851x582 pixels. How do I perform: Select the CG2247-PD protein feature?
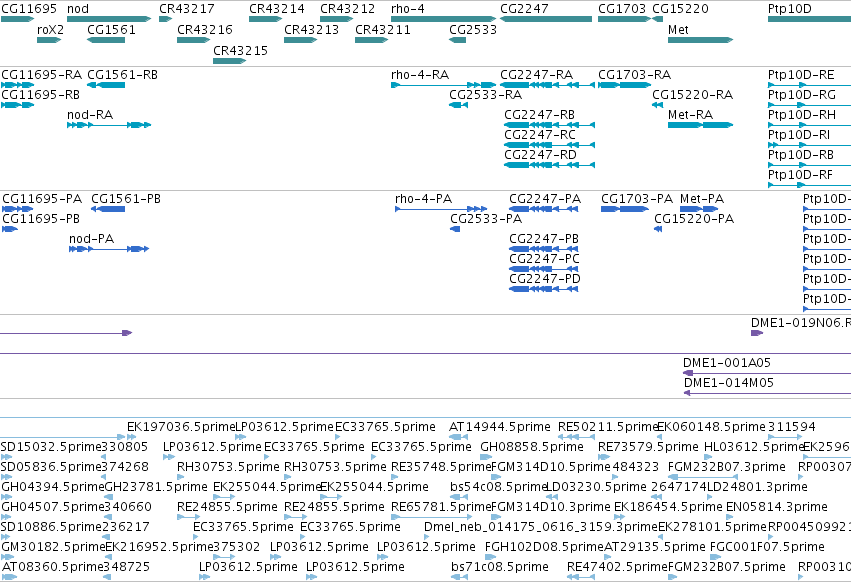point(543,289)
